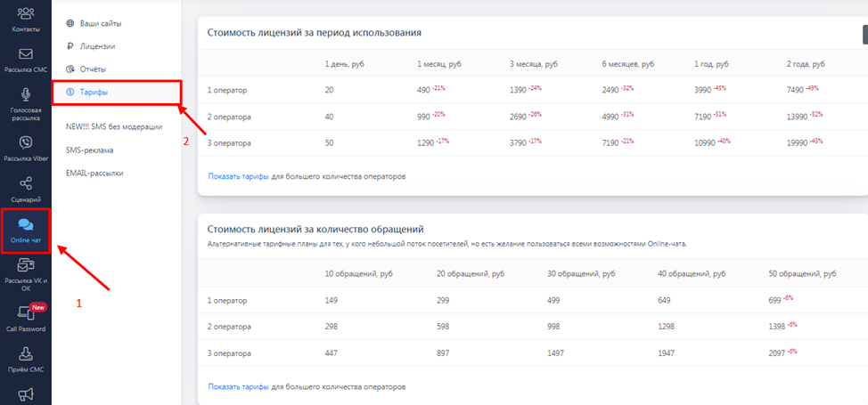The image size is (868, 405).
Task: Open the EMAIL-рассылки link
Action: tap(94, 174)
